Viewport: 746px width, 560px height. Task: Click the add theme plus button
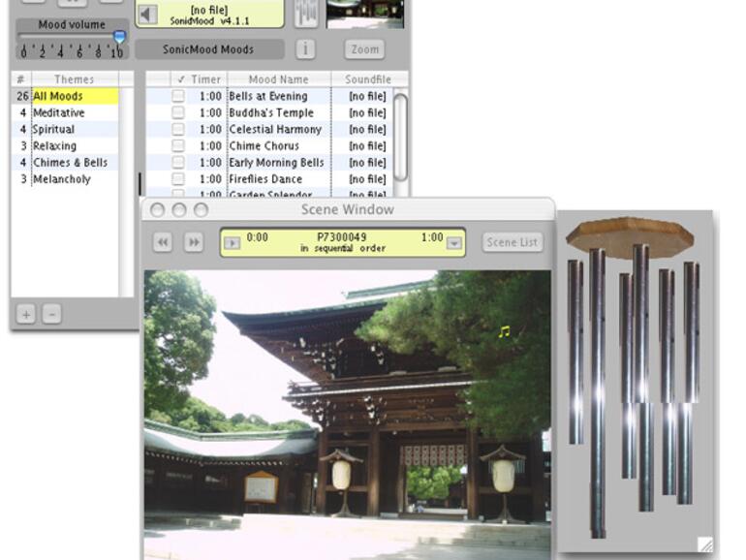[26, 314]
